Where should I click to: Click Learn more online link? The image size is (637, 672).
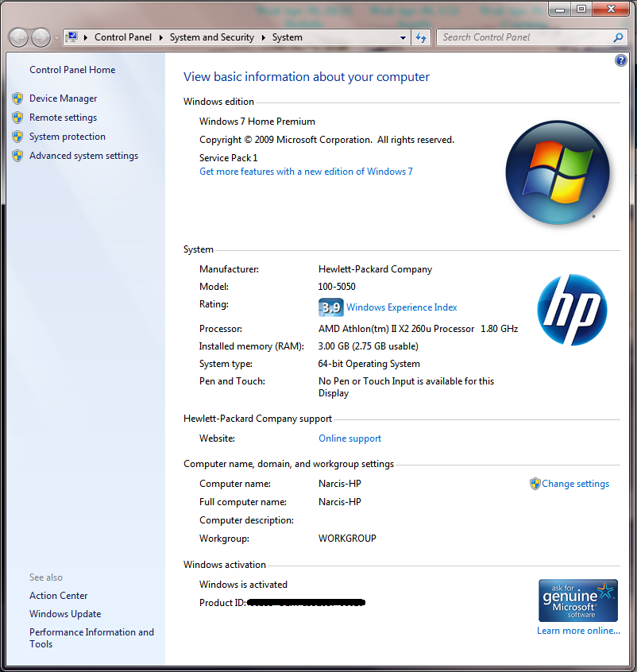tap(578, 631)
